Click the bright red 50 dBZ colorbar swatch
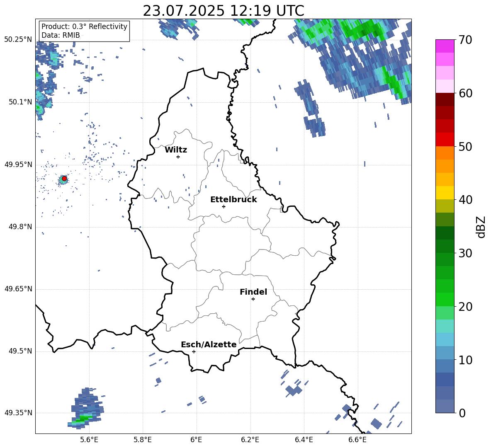491x448 pixels. 445,140
